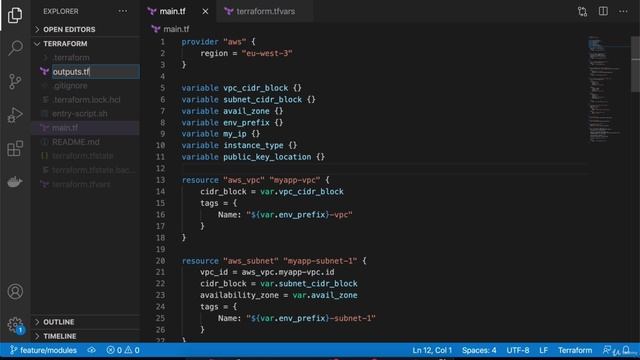640x360 pixels.
Task: Open editor more actions ellipsis
Action: tap(623, 11)
